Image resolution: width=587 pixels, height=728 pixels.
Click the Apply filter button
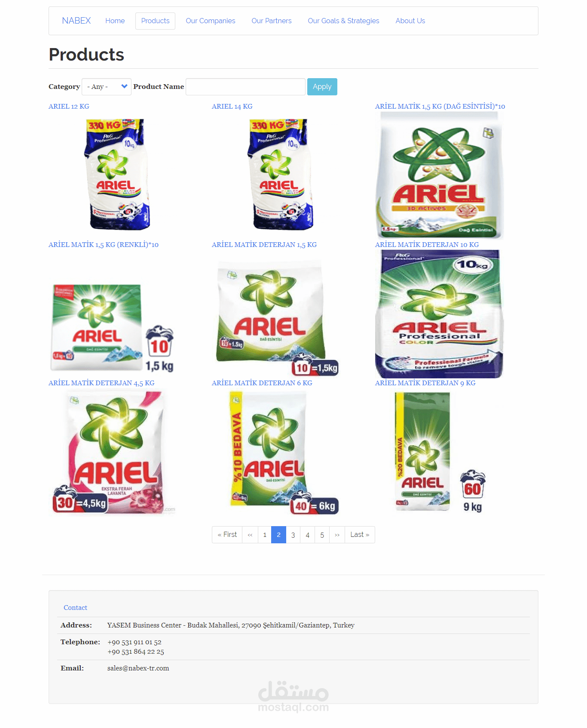(322, 87)
